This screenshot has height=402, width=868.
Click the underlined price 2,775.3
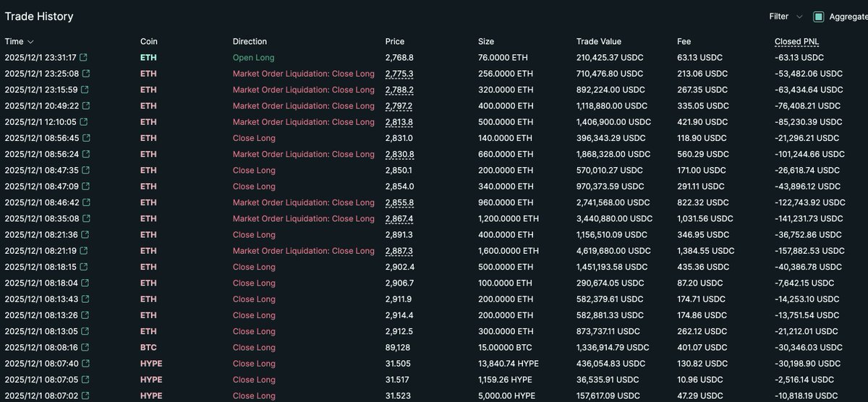pyautogui.click(x=399, y=74)
